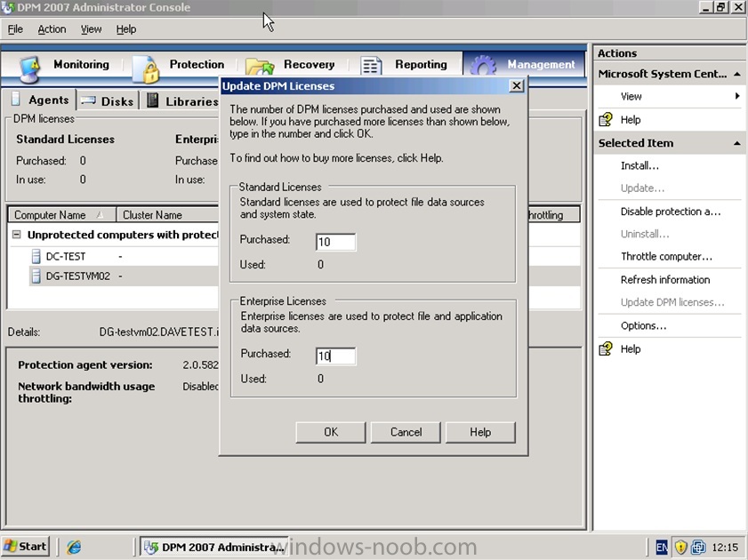Click the DPM console title bar icon
The height and width of the screenshot is (560, 748).
(8, 8)
